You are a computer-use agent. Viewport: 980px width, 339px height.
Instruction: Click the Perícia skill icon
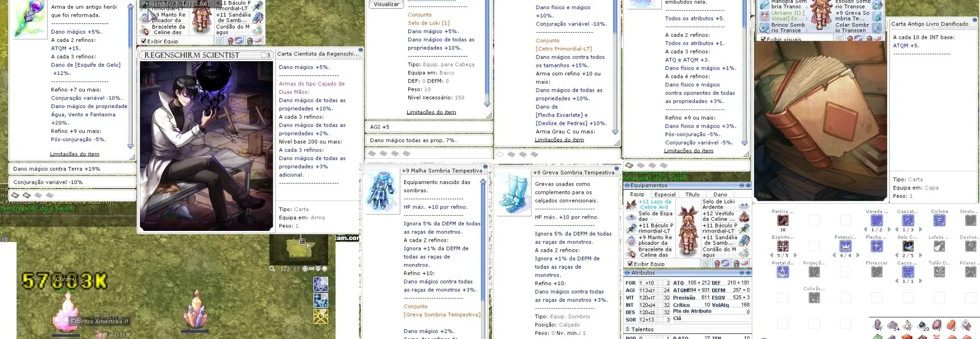(782, 220)
